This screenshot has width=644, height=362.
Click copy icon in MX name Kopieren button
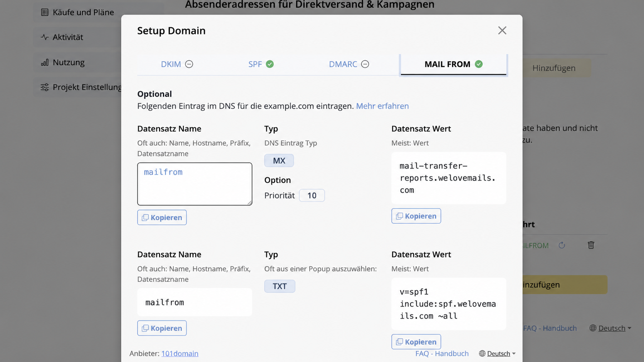point(145,218)
